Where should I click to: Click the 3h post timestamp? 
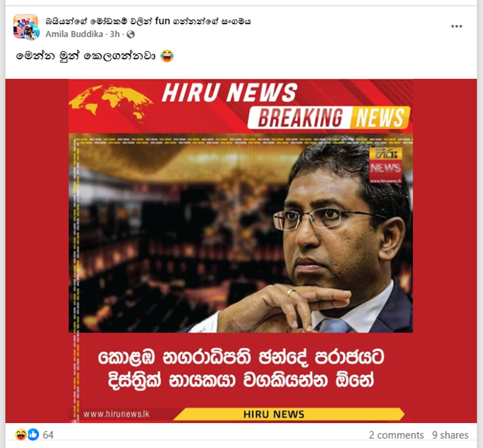click(115, 34)
